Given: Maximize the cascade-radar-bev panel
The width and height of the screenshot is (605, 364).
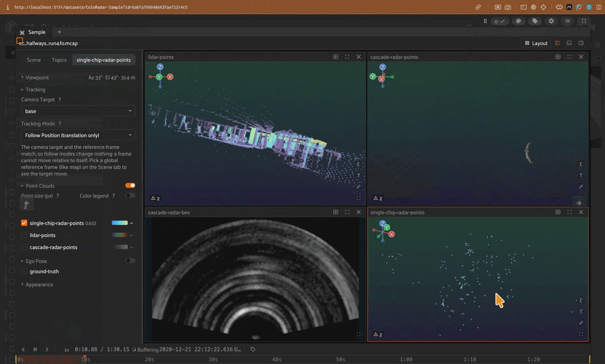Looking at the screenshot, I should (x=347, y=212).
